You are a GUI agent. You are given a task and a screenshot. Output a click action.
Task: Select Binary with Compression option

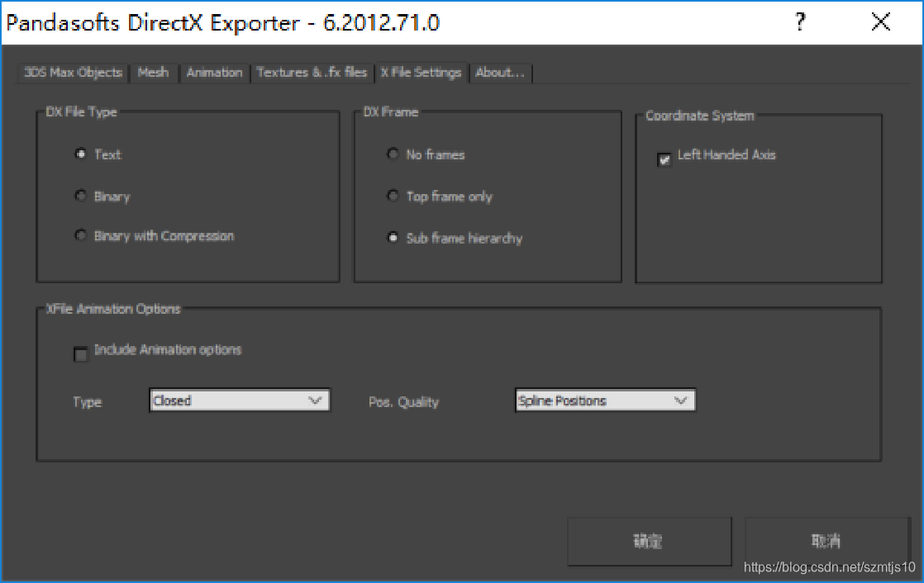click(x=81, y=235)
